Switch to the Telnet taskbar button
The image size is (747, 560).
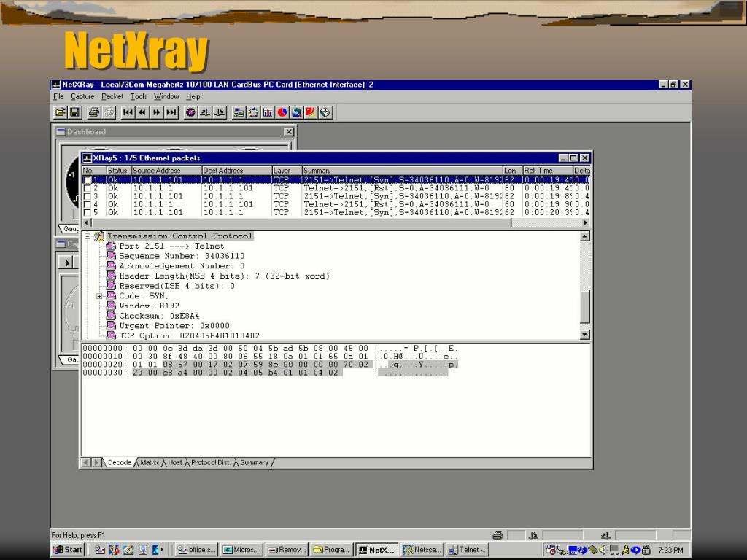pos(468,550)
